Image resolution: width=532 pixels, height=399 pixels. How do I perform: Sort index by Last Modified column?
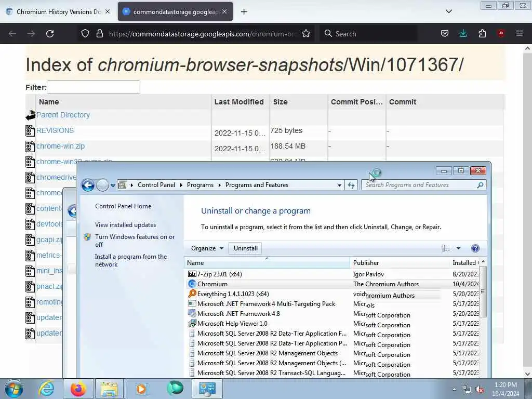[x=239, y=102]
